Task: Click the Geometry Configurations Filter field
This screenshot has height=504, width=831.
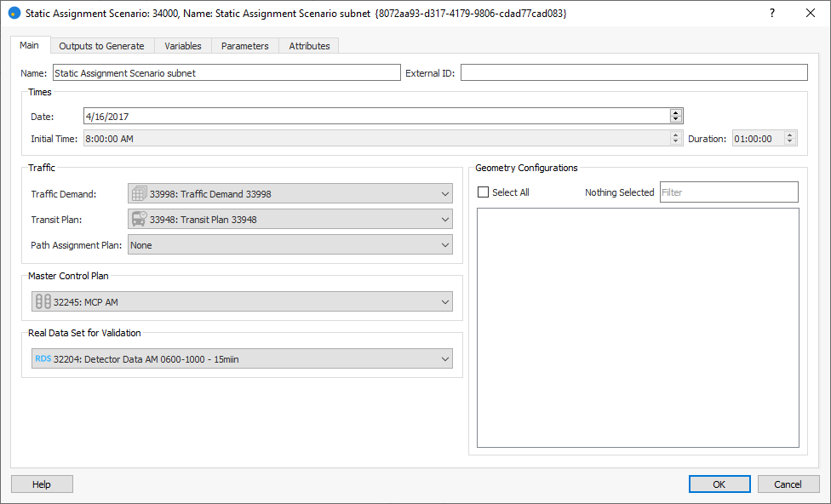Action: (729, 192)
